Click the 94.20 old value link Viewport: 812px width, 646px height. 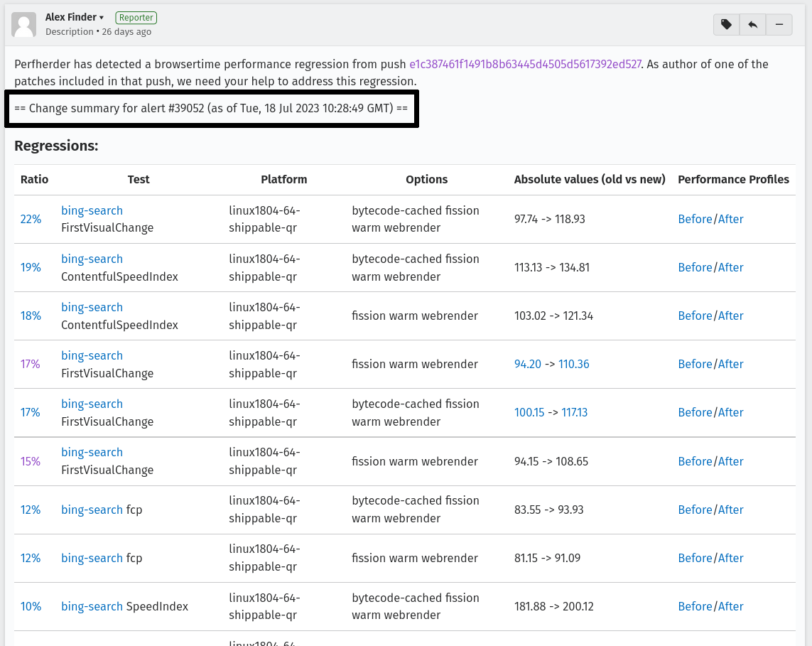pyautogui.click(x=527, y=364)
